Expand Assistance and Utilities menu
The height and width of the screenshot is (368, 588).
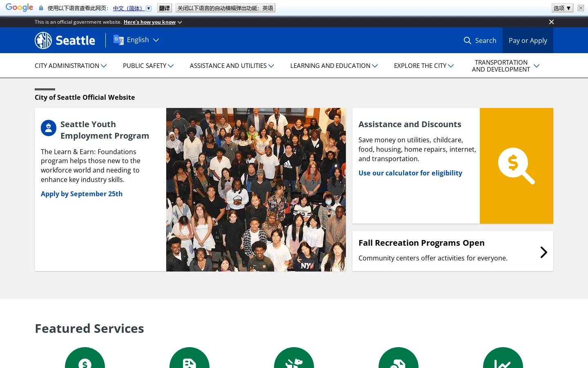coord(232,66)
